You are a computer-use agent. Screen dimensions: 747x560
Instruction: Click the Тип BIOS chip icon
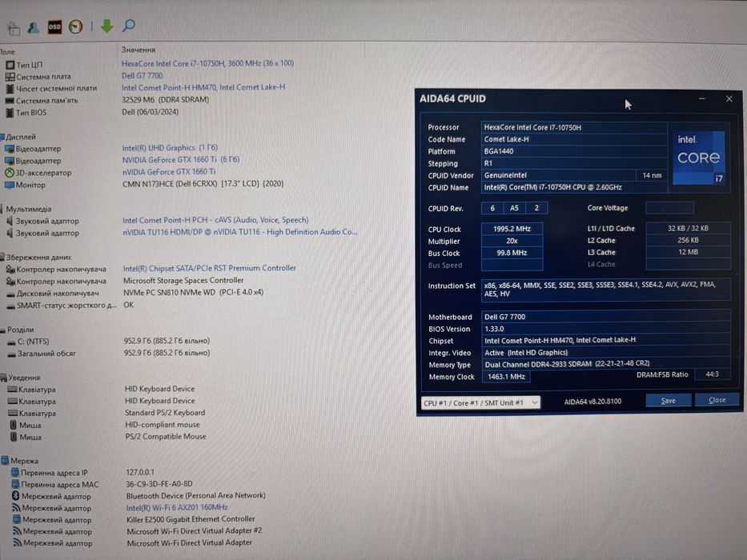click(x=10, y=112)
